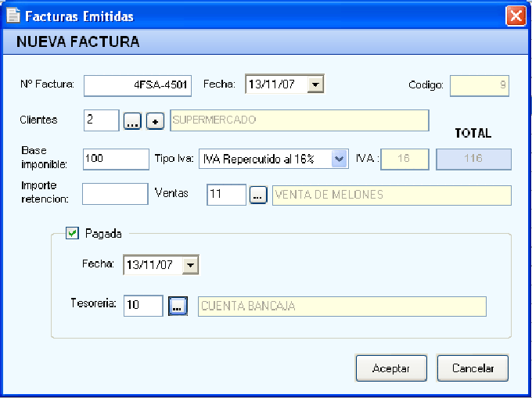Click the SUPERMERCADO client name field
The image size is (532, 398).
tap(298, 120)
